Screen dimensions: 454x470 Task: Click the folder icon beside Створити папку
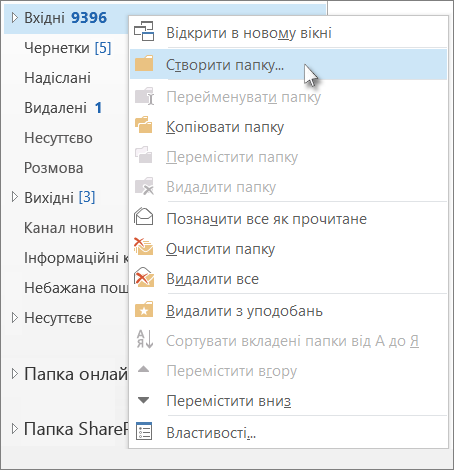pyautogui.click(x=144, y=63)
